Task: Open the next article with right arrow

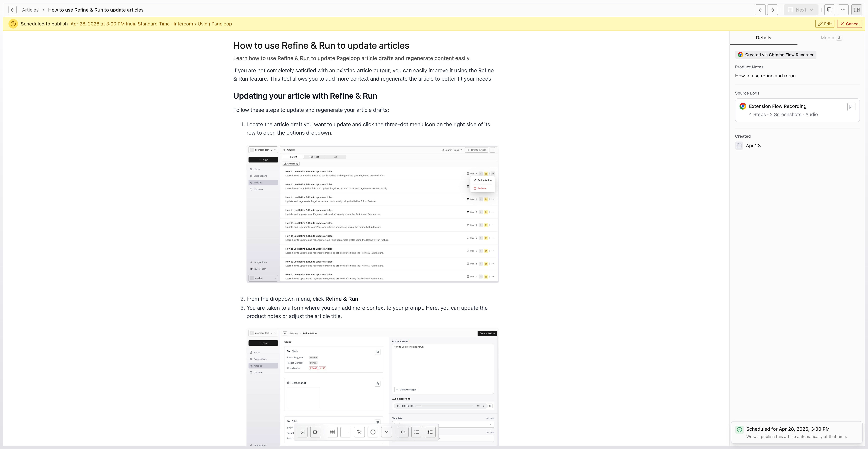Action: pos(773,10)
